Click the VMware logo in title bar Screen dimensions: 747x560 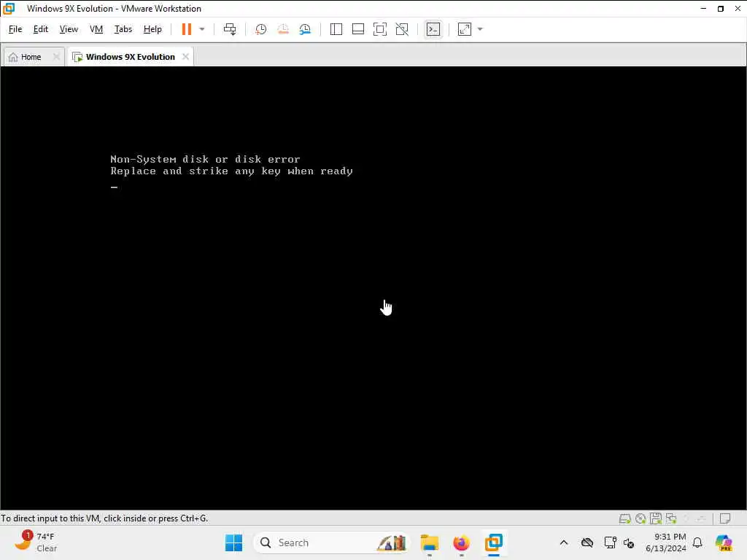[x=9, y=8]
